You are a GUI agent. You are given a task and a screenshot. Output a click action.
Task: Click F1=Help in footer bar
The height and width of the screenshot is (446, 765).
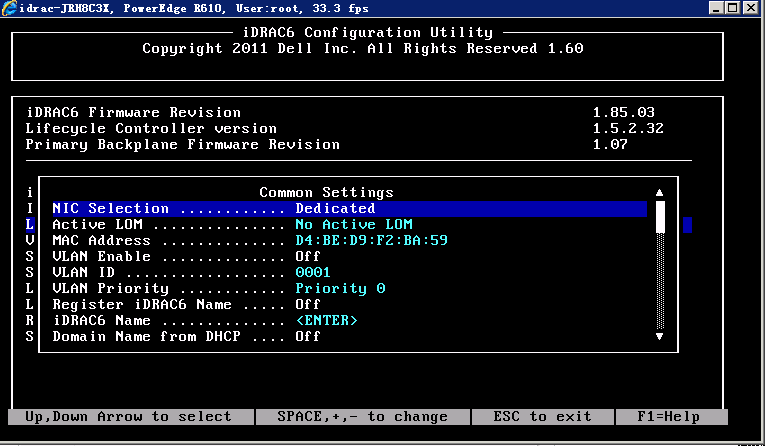pos(668,417)
